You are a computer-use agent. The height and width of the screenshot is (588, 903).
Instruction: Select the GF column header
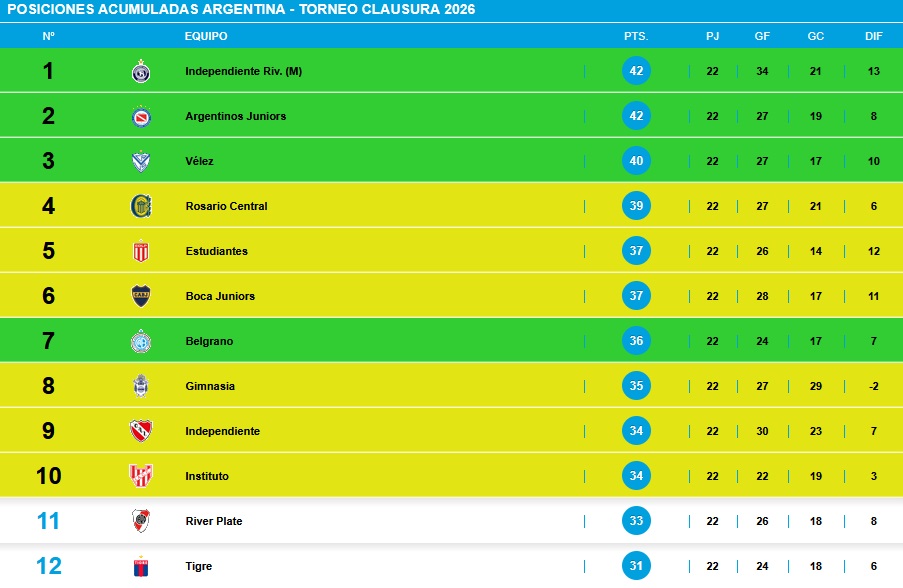762,36
